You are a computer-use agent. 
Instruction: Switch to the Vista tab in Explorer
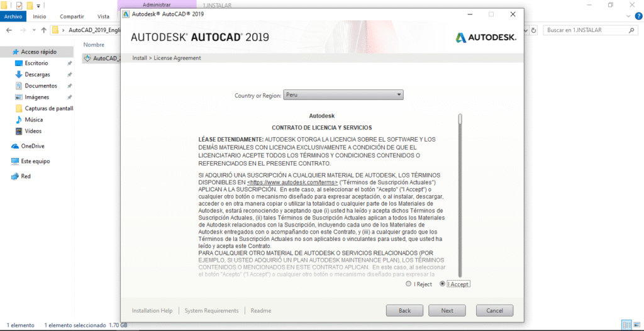103,16
